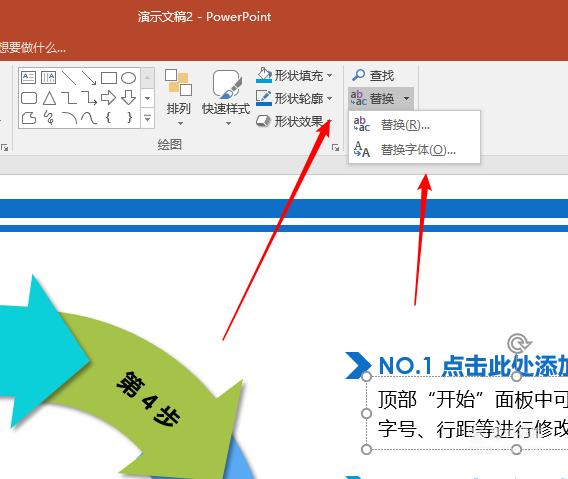Choose 替换字体(O)... from the menu

pyautogui.click(x=414, y=149)
